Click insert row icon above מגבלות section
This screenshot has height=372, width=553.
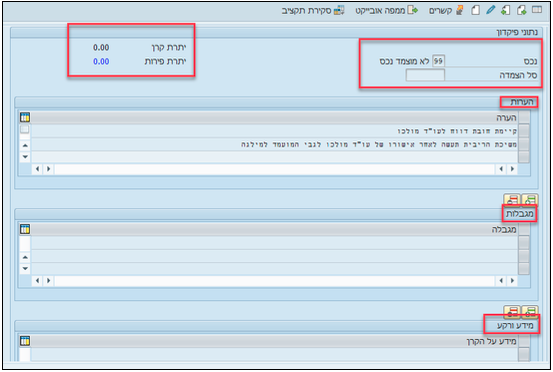(x=529, y=200)
